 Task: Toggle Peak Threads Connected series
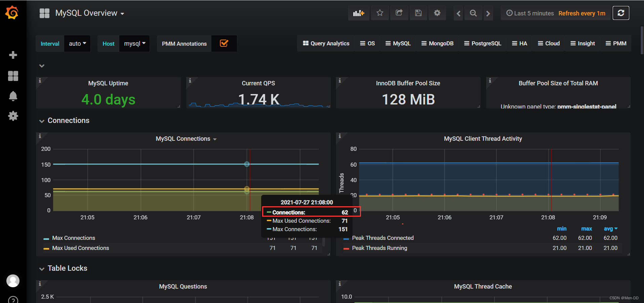click(383, 238)
